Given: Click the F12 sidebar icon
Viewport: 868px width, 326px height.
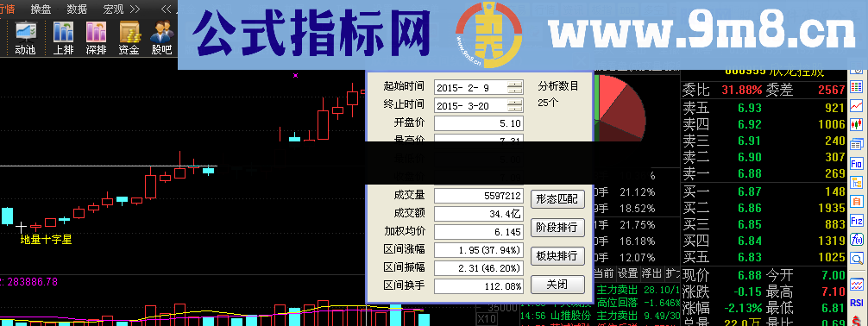Looking at the screenshot, I should (x=857, y=220).
